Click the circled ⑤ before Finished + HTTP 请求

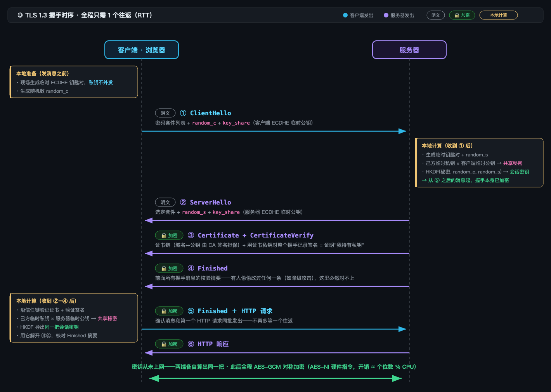click(x=191, y=311)
